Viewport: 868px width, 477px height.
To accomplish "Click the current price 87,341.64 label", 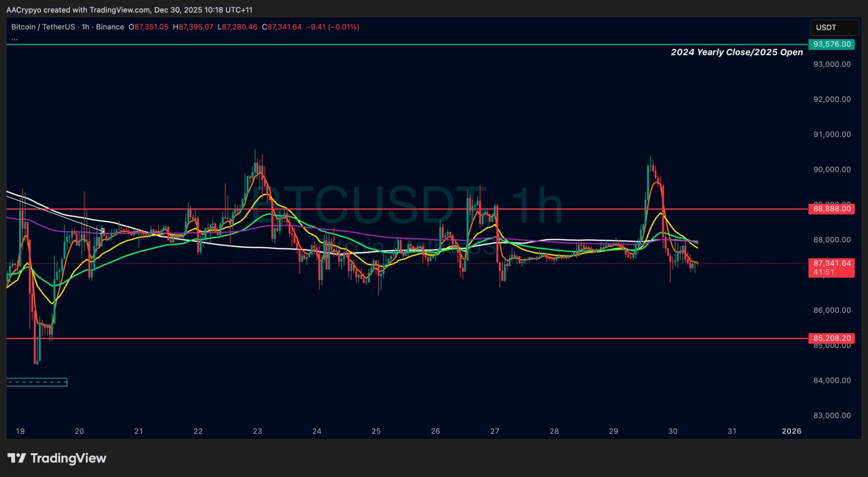I will point(831,263).
